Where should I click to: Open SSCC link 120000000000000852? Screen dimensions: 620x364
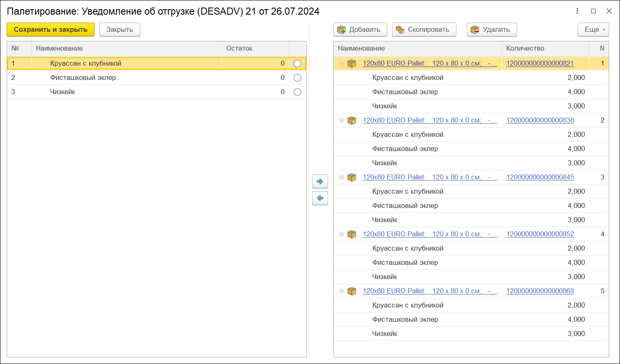point(540,234)
